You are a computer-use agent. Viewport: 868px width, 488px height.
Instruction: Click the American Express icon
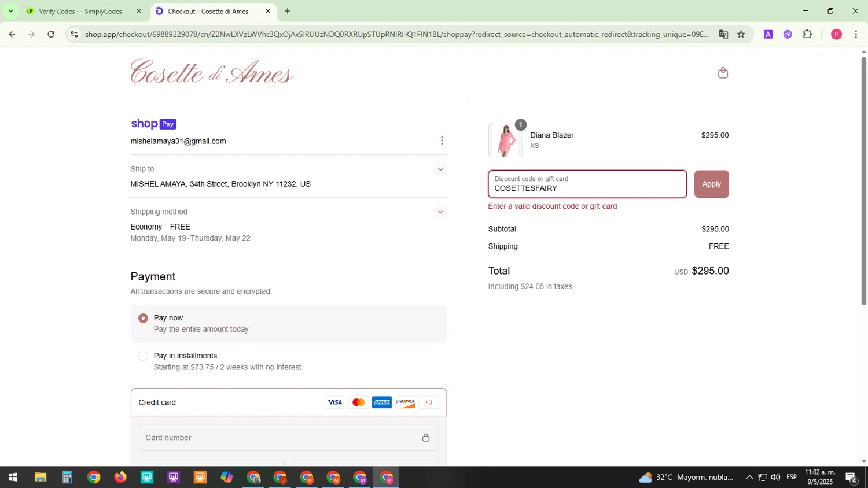pyautogui.click(x=382, y=402)
